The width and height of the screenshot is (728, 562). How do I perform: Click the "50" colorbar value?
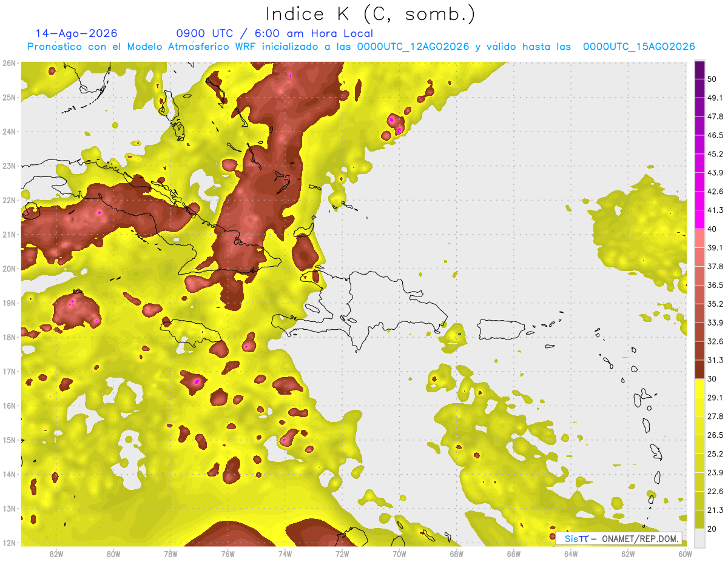pos(712,80)
